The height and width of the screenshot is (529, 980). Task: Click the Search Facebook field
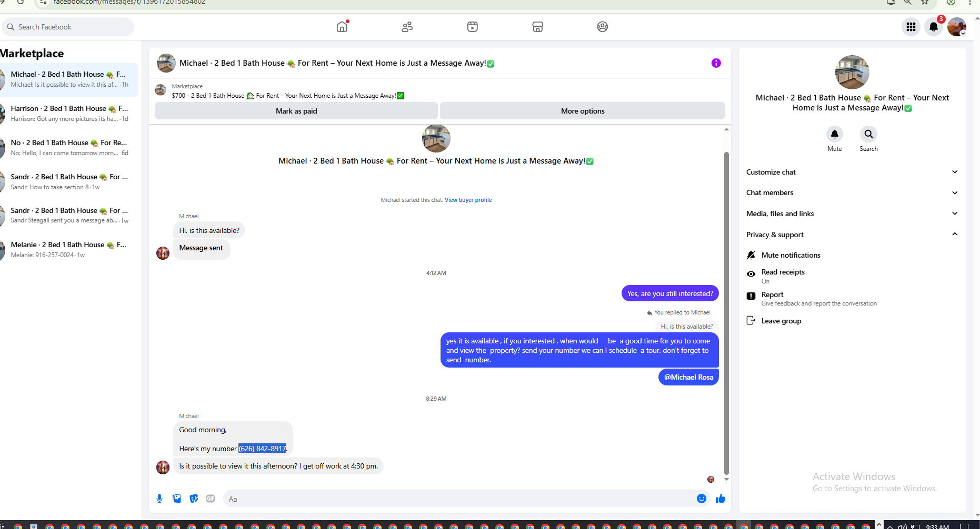(68, 27)
